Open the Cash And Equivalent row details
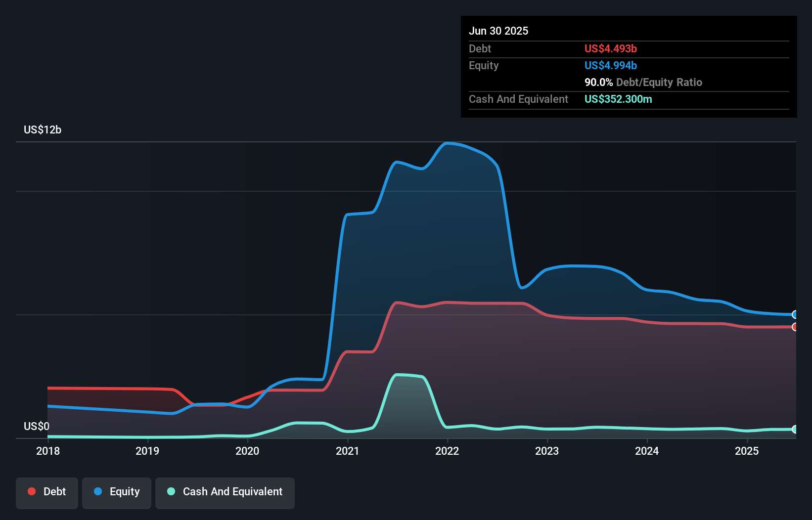The height and width of the screenshot is (520, 812). point(518,99)
